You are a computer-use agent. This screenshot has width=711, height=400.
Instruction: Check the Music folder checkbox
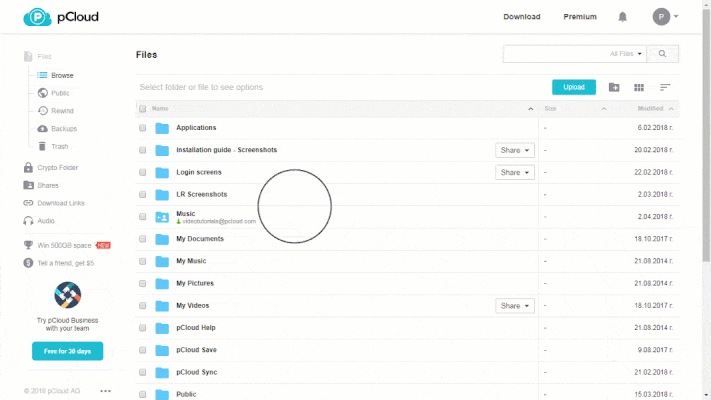[x=142, y=217]
